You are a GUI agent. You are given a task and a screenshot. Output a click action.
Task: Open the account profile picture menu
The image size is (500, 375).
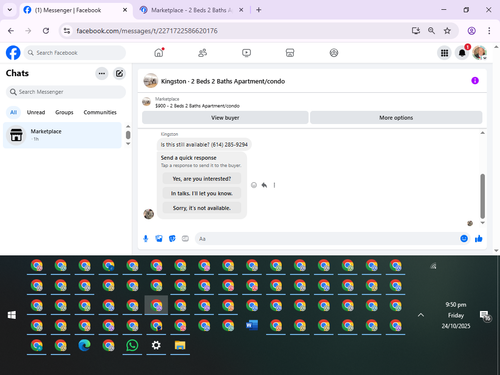480,53
